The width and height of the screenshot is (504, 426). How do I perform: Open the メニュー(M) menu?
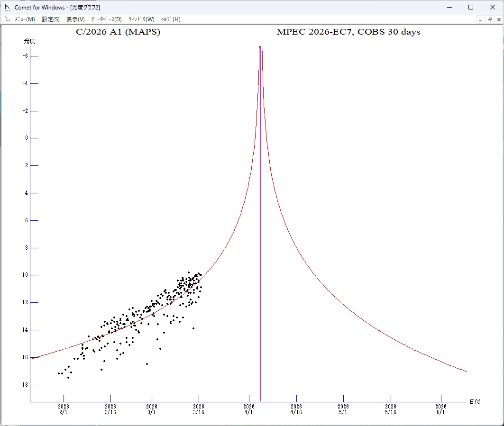(x=25, y=19)
